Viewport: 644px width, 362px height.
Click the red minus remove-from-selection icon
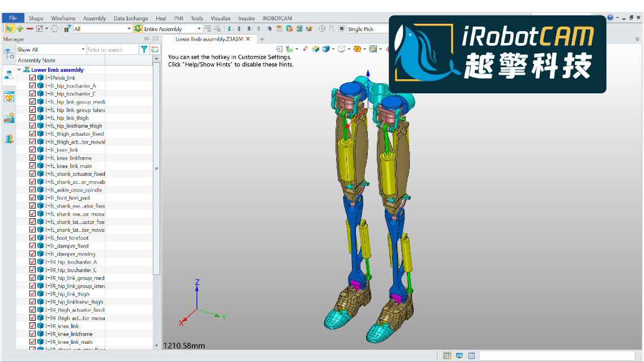point(29,29)
